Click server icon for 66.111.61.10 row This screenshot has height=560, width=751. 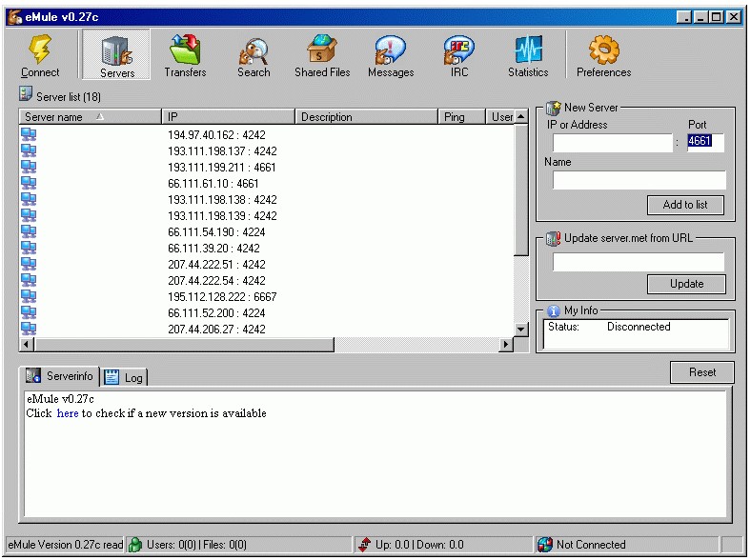pos(29,183)
